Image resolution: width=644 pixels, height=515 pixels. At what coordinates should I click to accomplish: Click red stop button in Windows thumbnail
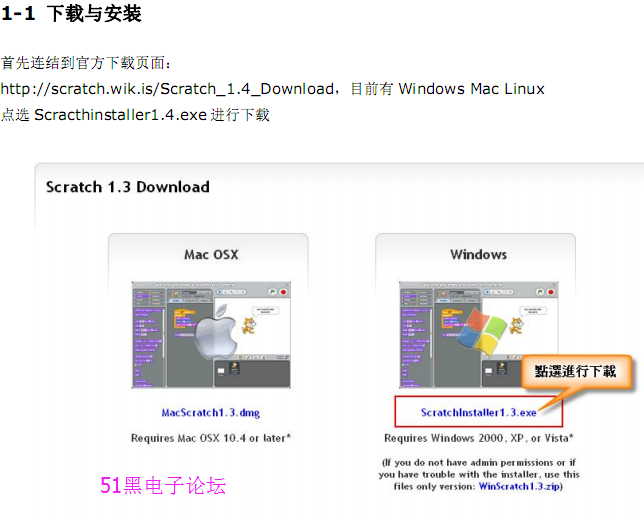point(551,292)
